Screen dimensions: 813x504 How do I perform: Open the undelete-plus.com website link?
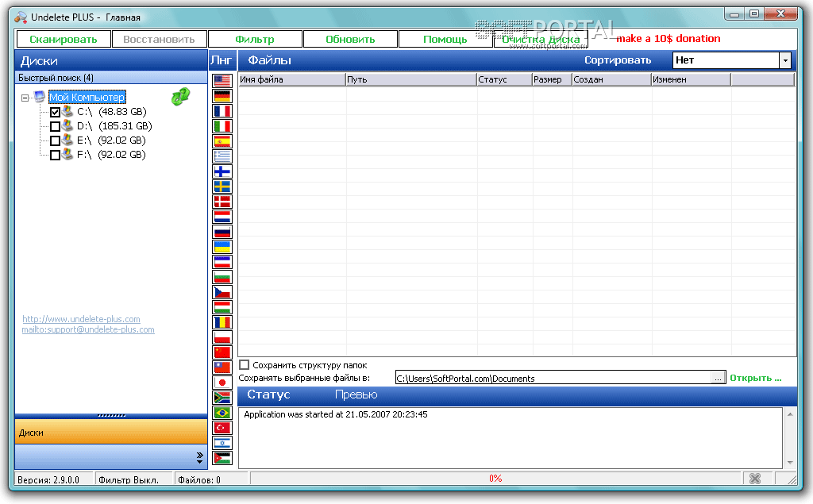tap(81, 319)
